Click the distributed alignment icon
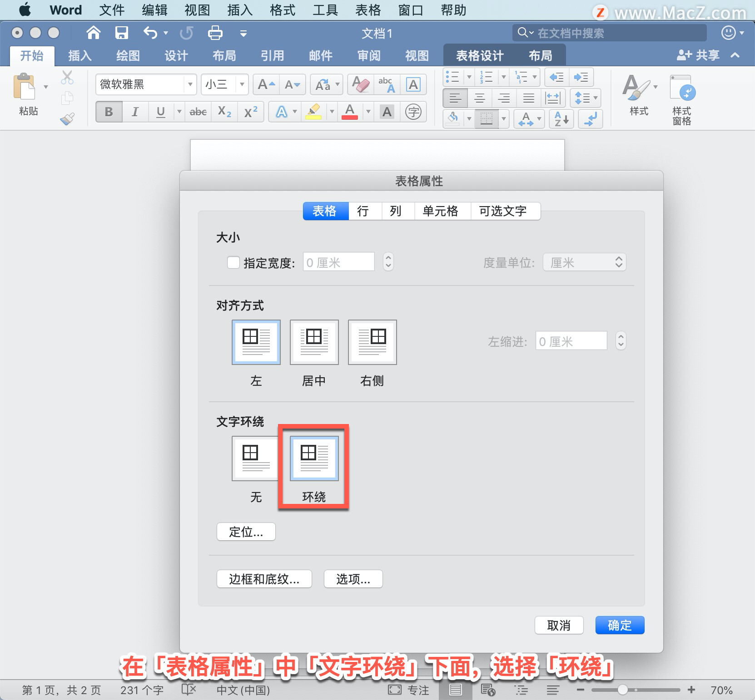Screen dimensions: 755x700 [553, 98]
